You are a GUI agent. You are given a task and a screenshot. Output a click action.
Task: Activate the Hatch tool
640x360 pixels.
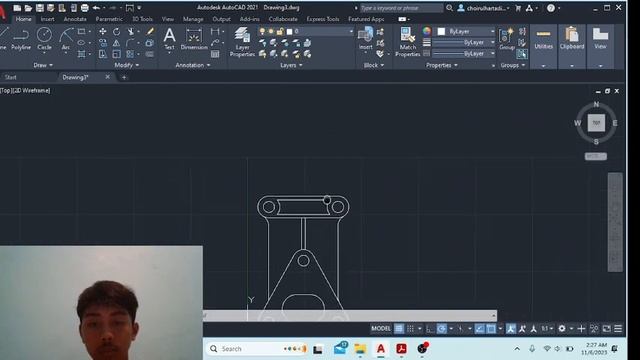(82, 54)
